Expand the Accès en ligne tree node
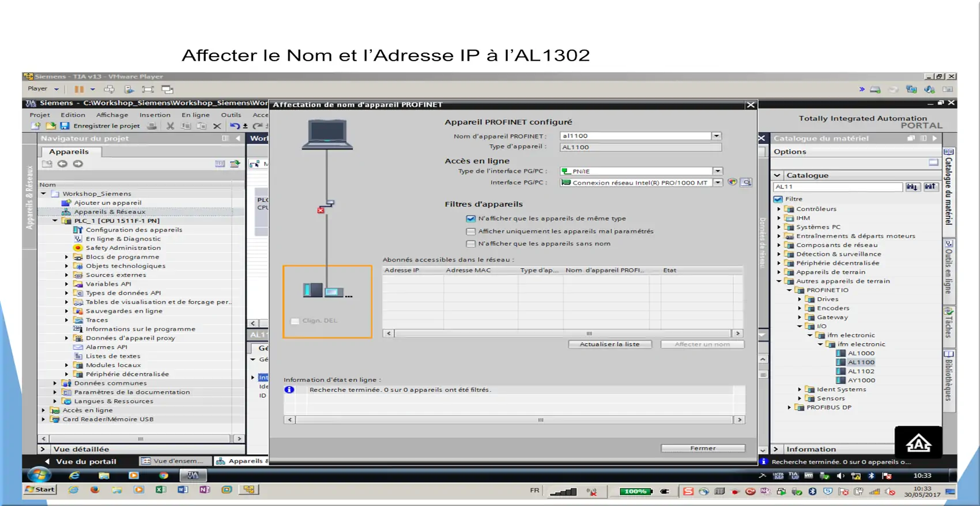 tap(43, 410)
